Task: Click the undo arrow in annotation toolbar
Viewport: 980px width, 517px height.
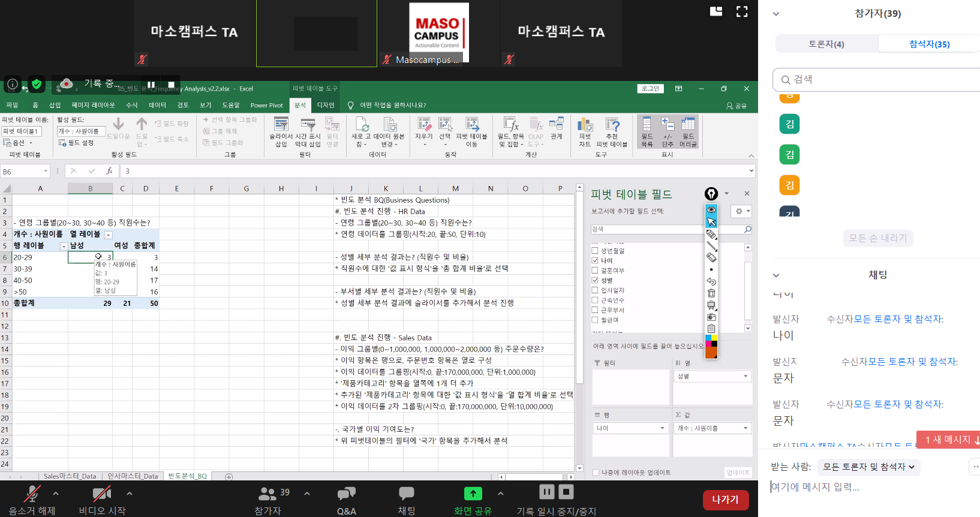Action: coord(711,281)
